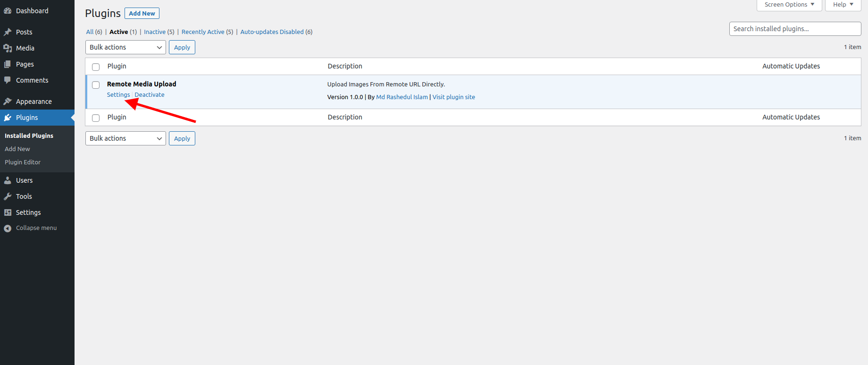Click the Appearance paintbrush icon

[8, 102]
